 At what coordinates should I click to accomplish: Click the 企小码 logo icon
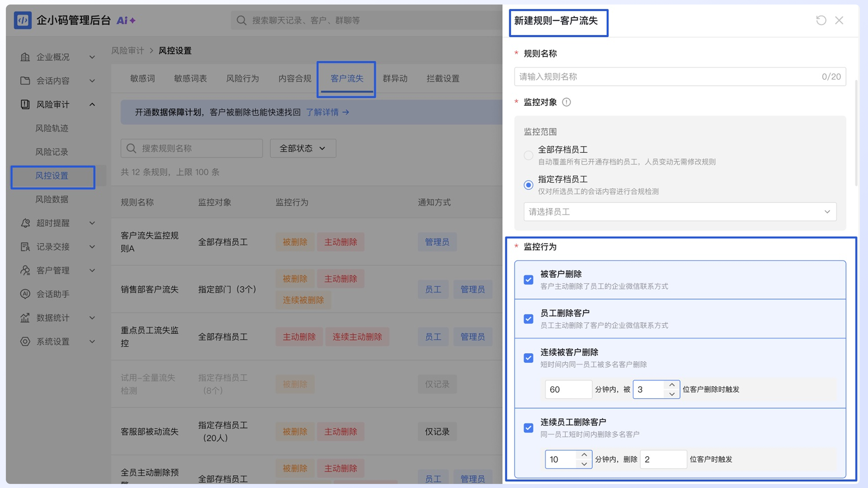click(23, 20)
